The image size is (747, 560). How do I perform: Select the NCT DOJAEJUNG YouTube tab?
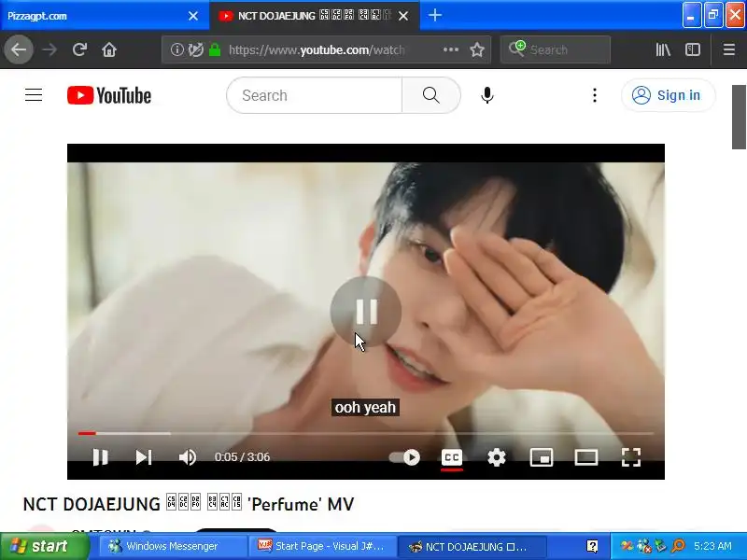[x=305, y=16]
